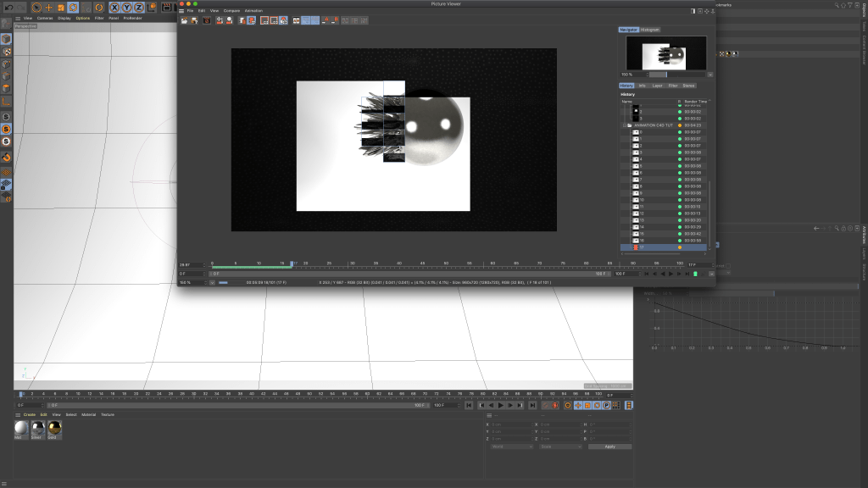Switch to the Histogram tab

click(x=649, y=30)
